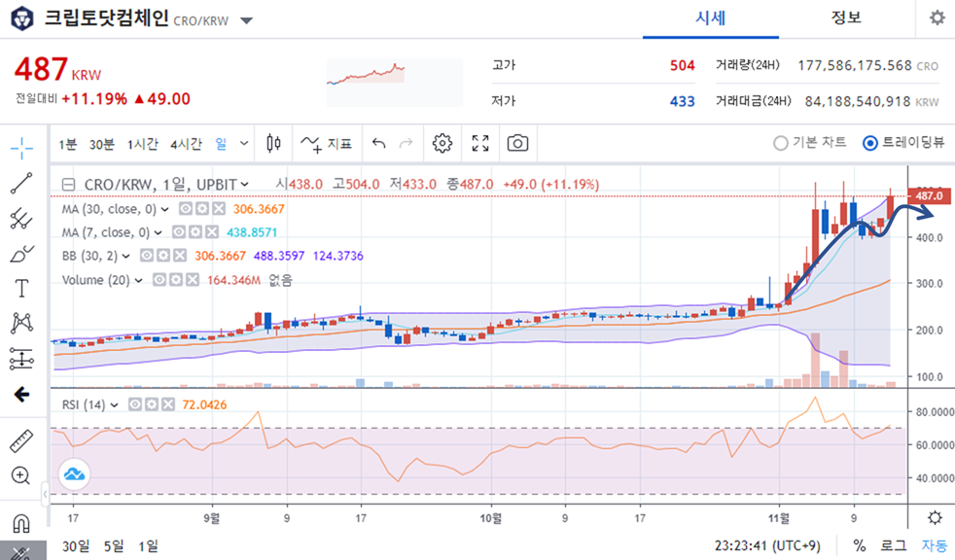
Task: Hide the Volume indicator eye icon
Action: pyautogui.click(x=159, y=280)
